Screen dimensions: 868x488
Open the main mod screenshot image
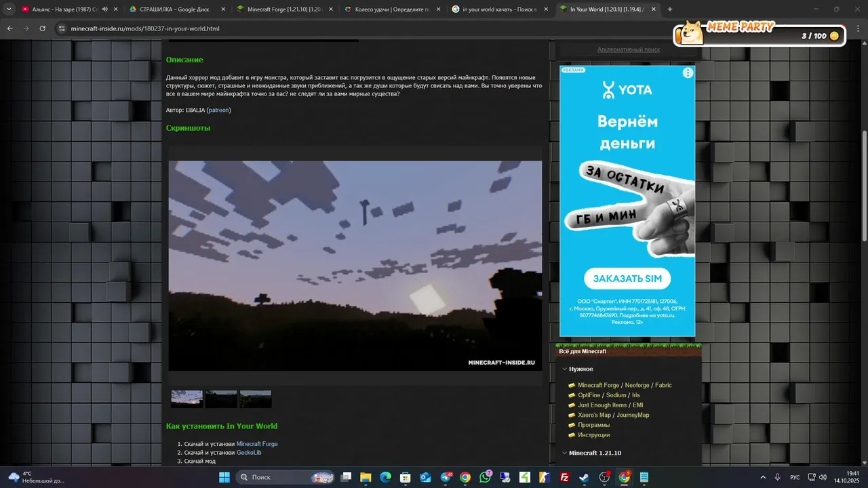tap(355, 266)
